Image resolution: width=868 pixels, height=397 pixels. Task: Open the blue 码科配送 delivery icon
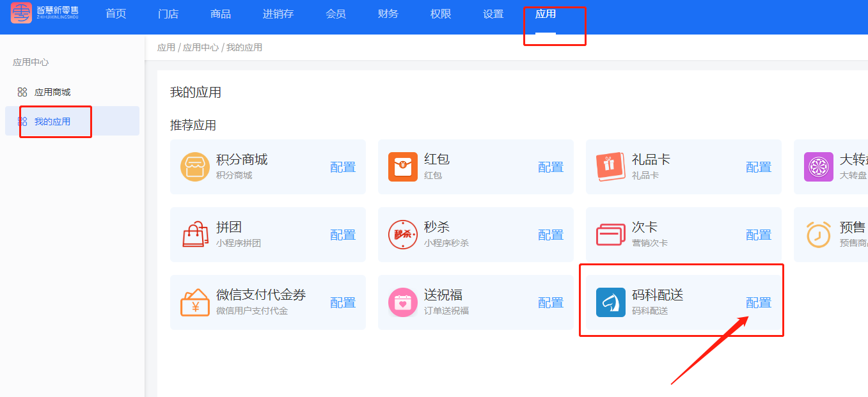pyautogui.click(x=610, y=302)
